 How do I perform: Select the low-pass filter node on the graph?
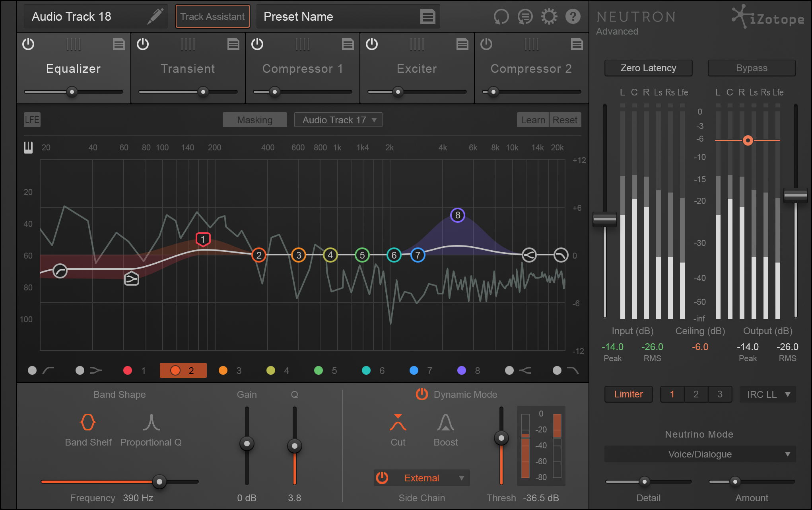click(x=561, y=255)
